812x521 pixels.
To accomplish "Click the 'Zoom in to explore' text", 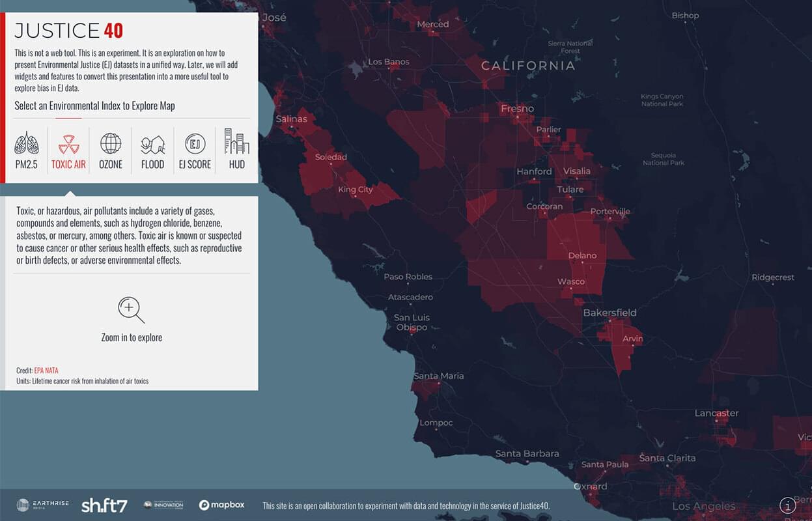I will pyautogui.click(x=132, y=337).
